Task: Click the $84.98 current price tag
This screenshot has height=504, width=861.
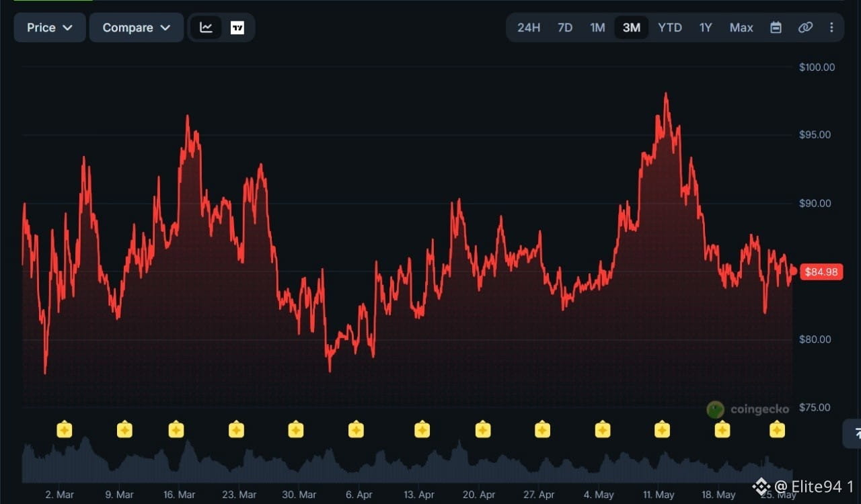Action: (x=821, y=271)
